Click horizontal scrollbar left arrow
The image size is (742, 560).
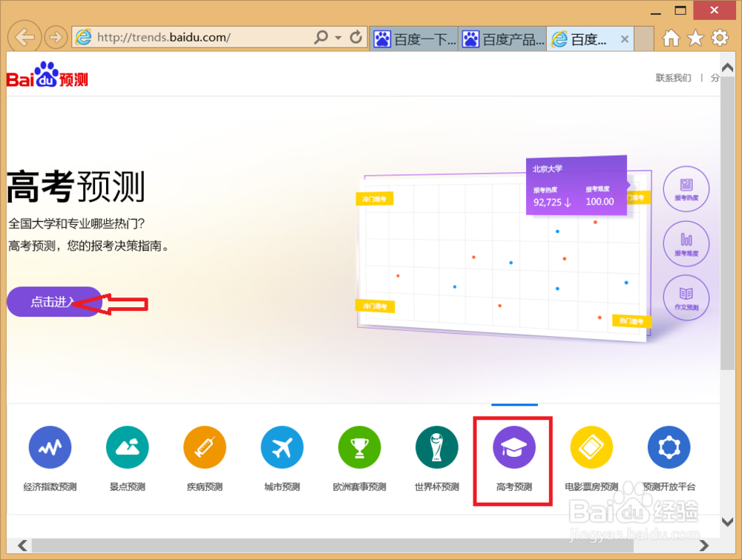pos(22,545)
